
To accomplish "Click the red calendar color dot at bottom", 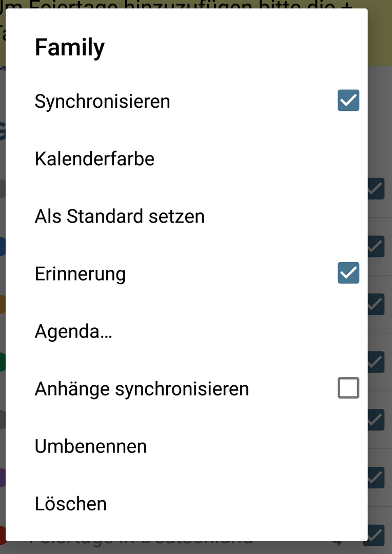I will coord(3,536).
